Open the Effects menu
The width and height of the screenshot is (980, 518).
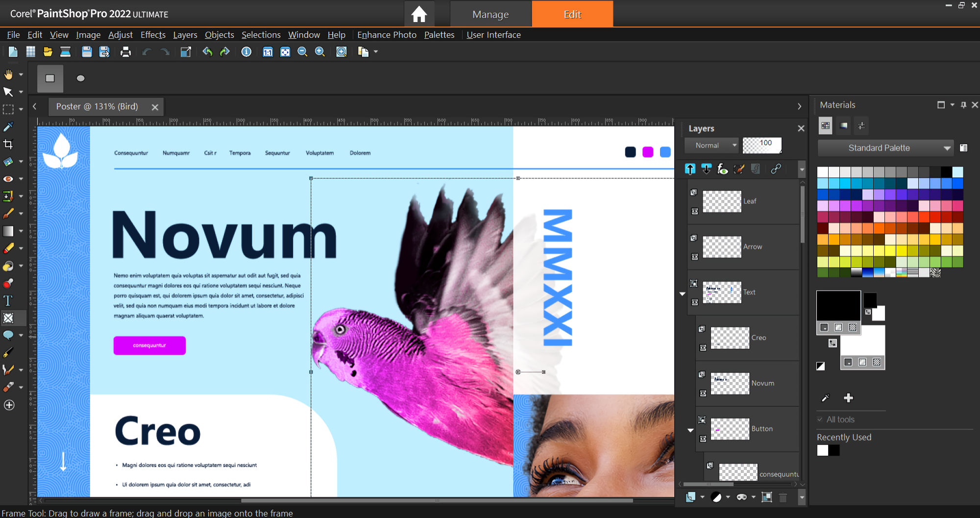click(153, 35)
